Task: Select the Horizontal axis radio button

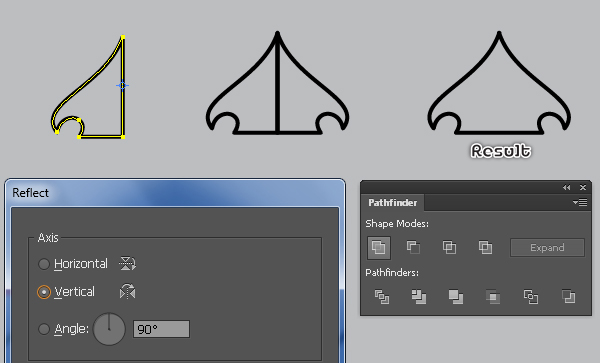Action: (44, 264)
